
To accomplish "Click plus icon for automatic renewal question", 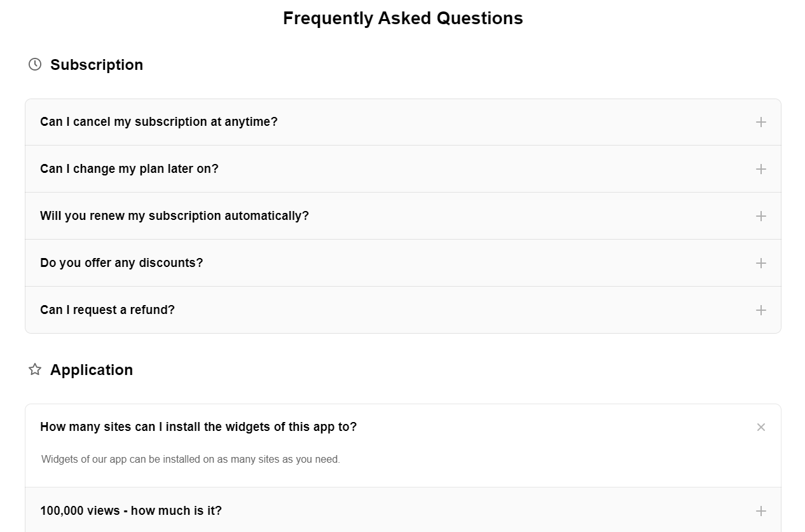I will point(760,216).
